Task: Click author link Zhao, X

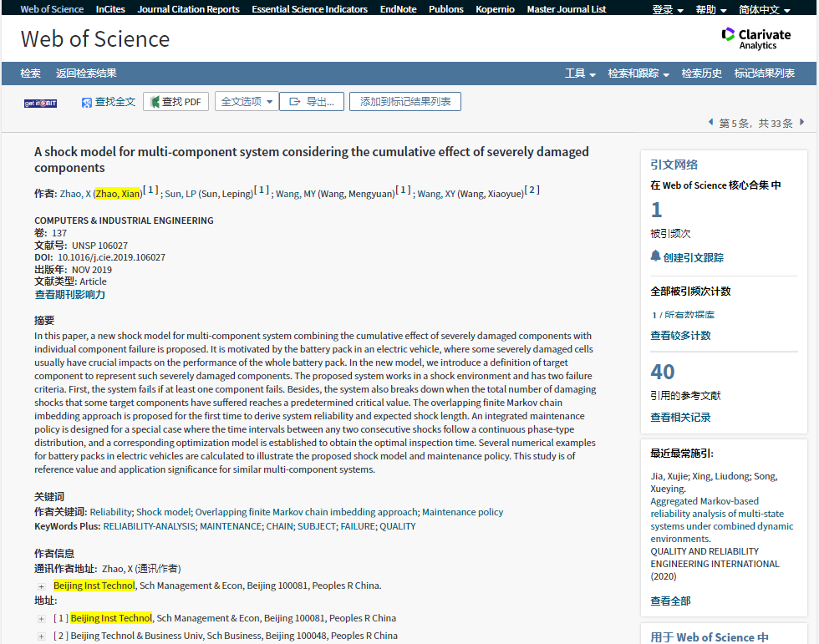Action: pos(75,194)
